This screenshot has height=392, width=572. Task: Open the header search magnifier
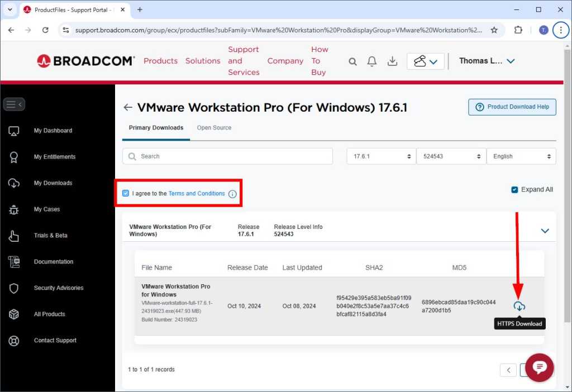[x=352, y=61]
